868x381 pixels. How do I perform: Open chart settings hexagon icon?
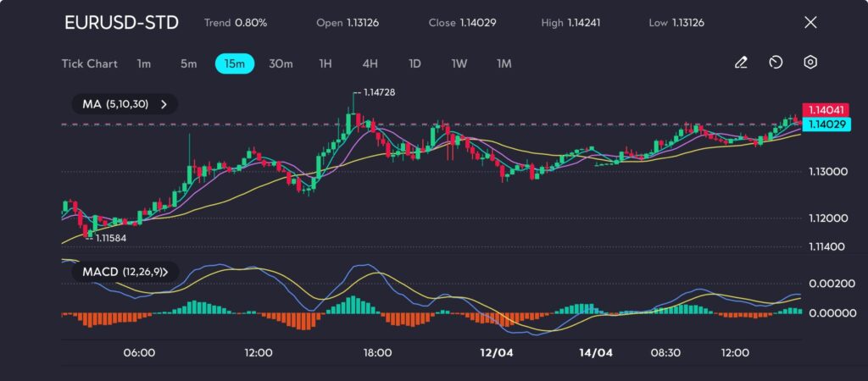click(x=810, y=63)
